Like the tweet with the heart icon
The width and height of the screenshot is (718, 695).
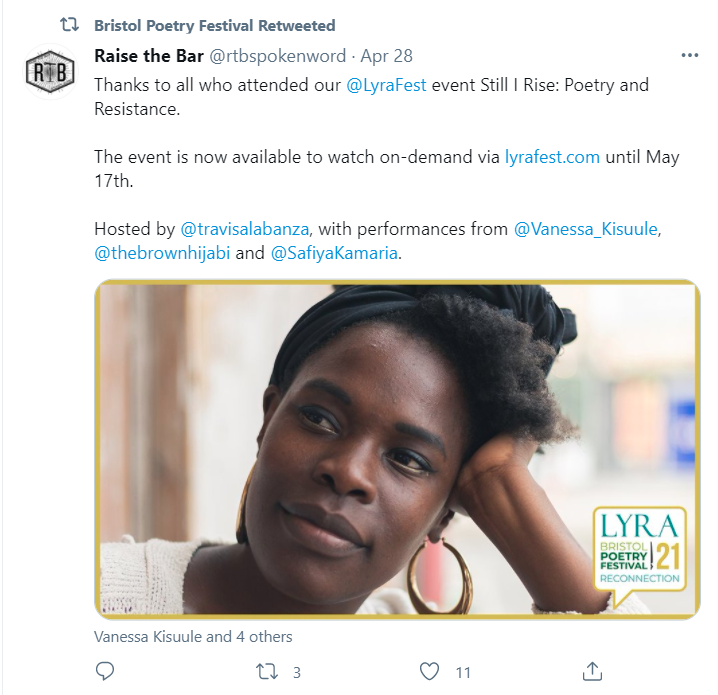tap(429, 671)
